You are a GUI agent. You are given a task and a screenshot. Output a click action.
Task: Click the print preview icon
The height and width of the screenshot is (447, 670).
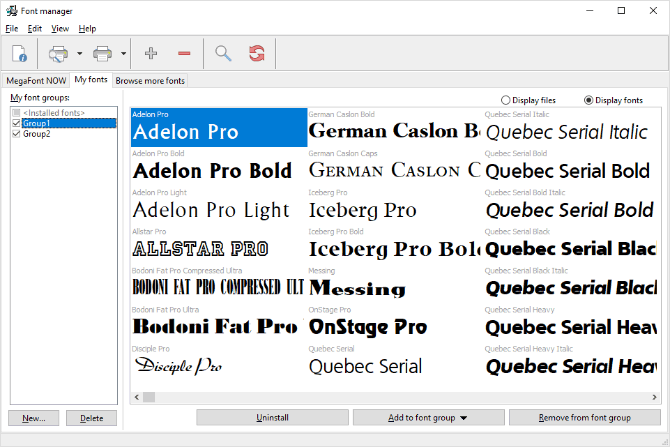[58, 53]
